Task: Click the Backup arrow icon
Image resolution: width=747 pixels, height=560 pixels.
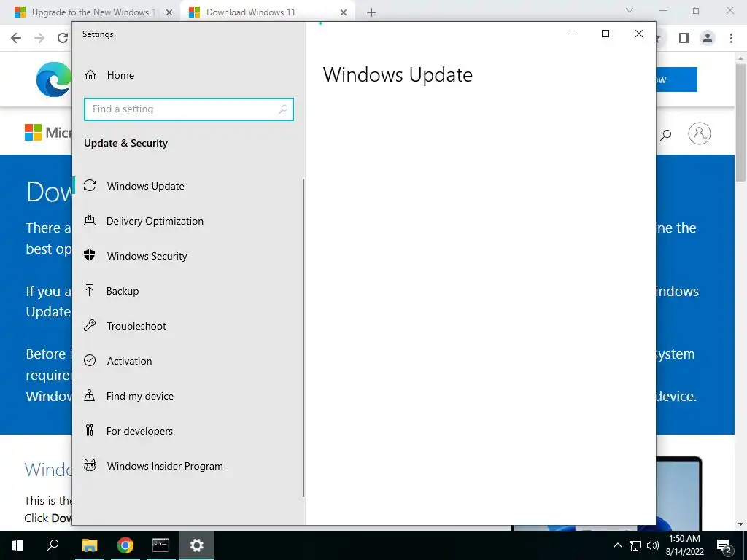Action: pos(90,290)
